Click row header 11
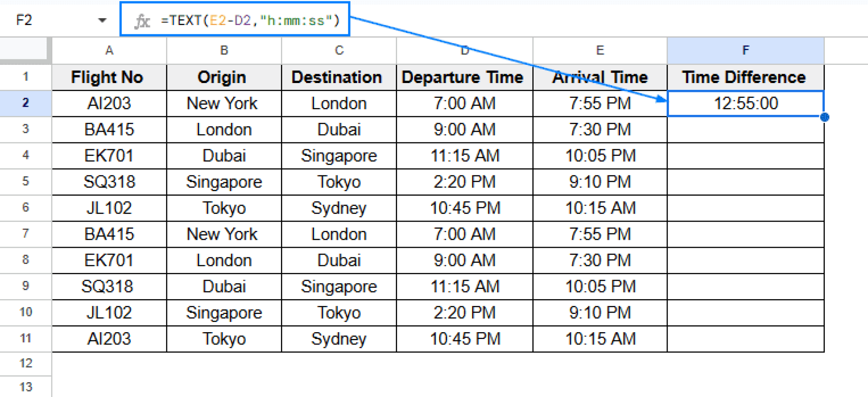 (x=25, y=339)
